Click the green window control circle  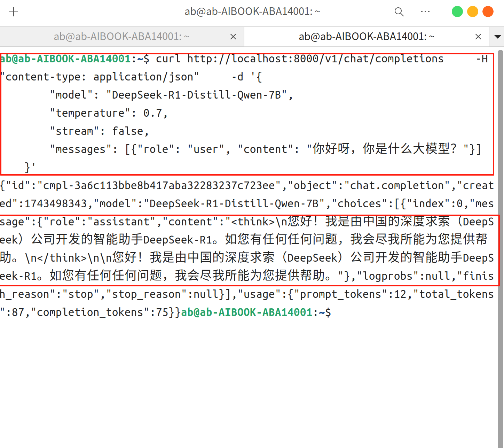[457, 11]
